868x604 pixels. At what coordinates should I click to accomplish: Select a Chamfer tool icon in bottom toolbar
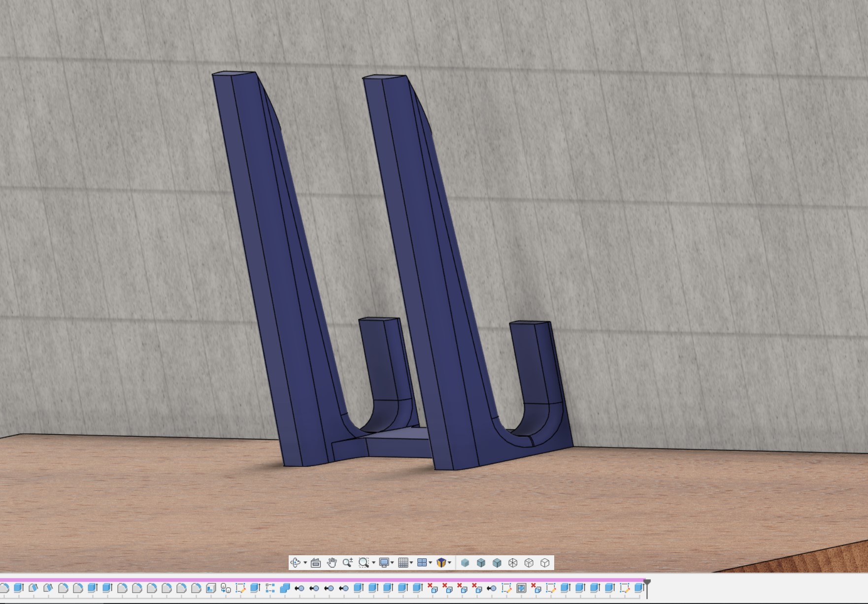coord(33,591)
